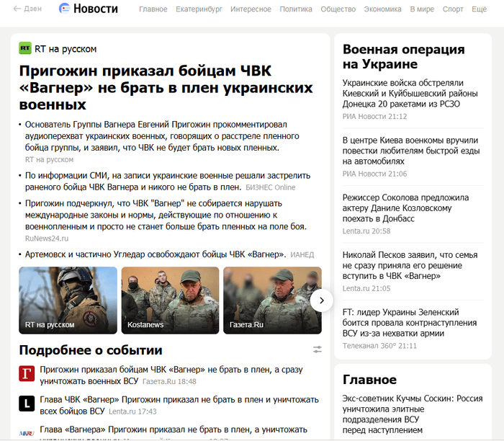
Task: Open summary starting Основатель Группы Вагнера
Action: [162, 136]
